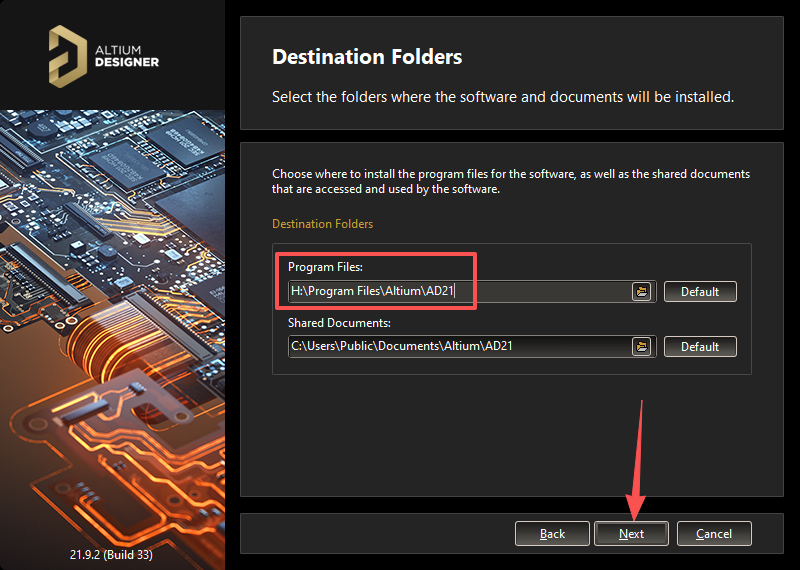Browse for the Program Files folder
The image size is (800, 570).
642,291
